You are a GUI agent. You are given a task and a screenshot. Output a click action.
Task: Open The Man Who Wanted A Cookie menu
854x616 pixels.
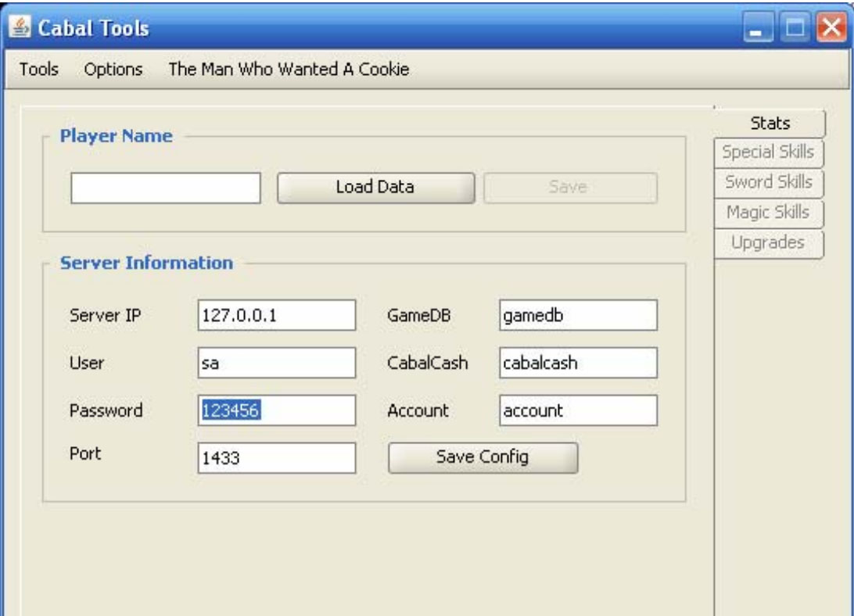coord(289,69)
